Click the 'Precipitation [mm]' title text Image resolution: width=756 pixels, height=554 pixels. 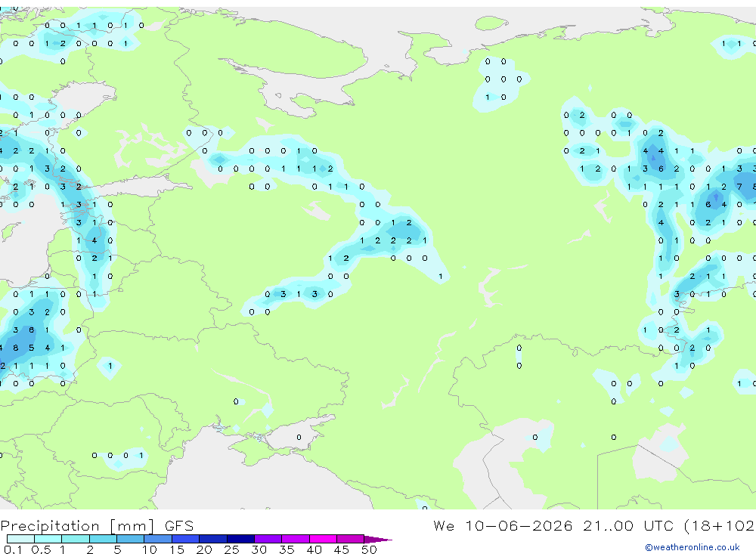tap(78, 526)
